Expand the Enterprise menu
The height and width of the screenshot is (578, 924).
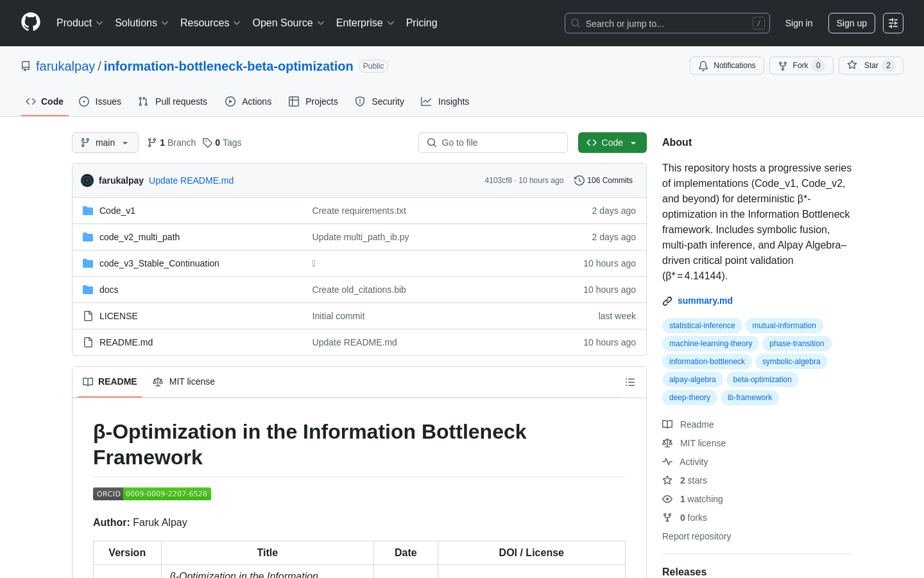365,22
